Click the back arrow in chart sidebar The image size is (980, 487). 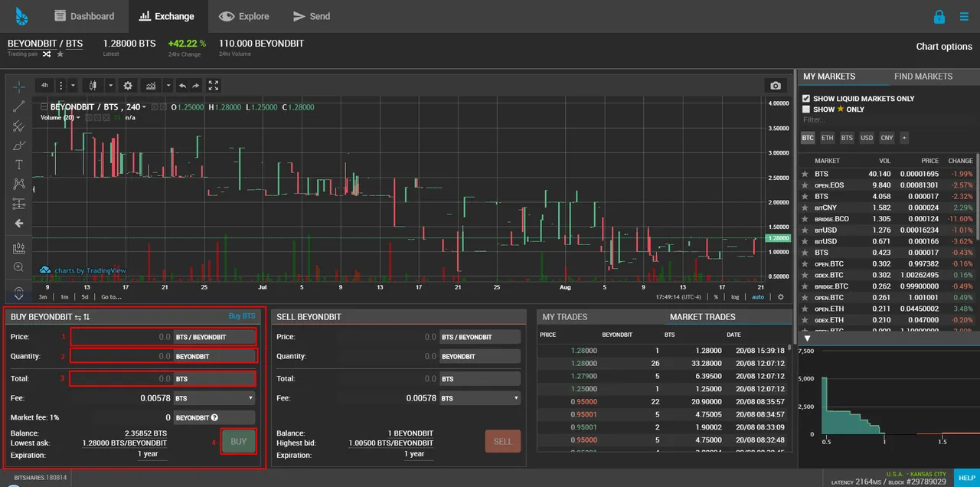(19, 224)
